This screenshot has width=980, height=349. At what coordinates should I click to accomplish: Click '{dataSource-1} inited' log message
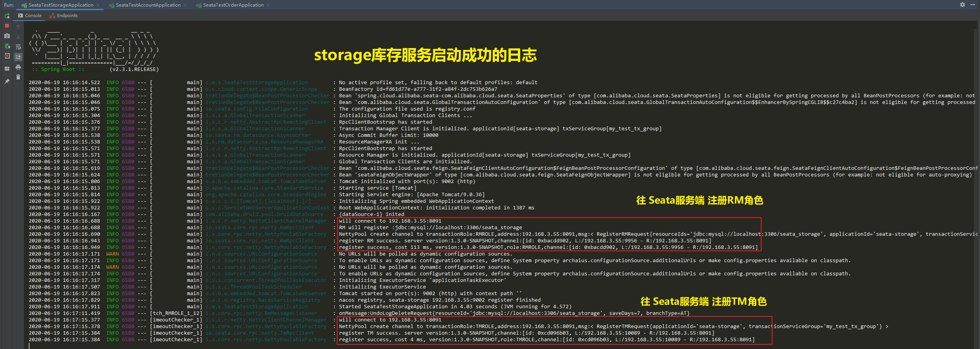372,214
